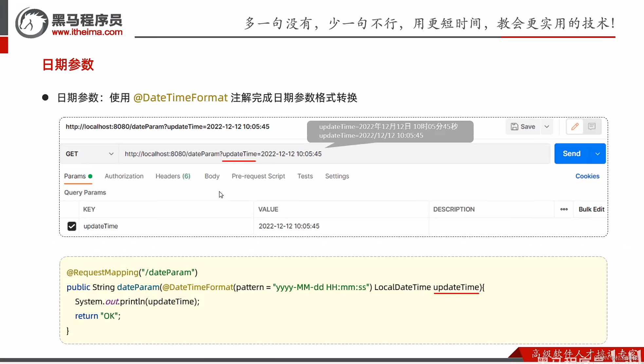Viewport: 644px width, 364px height.
Task: Open the Headers (6) tab
Action: [x=173, y=176]
